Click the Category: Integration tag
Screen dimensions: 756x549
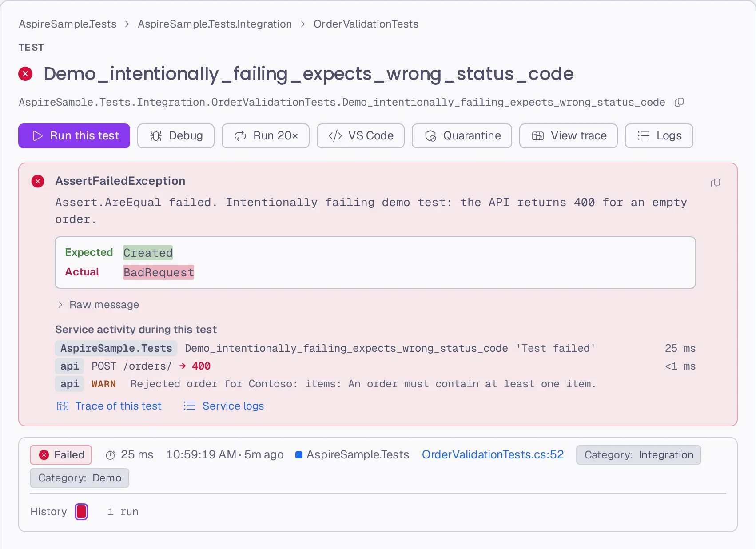[x=639, y=455]
